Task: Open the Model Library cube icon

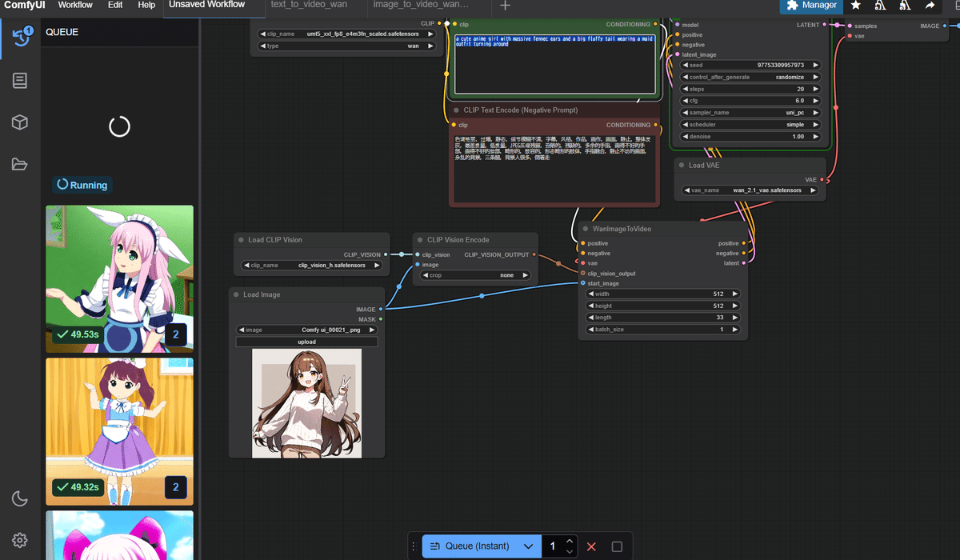Action: point(20,122)
